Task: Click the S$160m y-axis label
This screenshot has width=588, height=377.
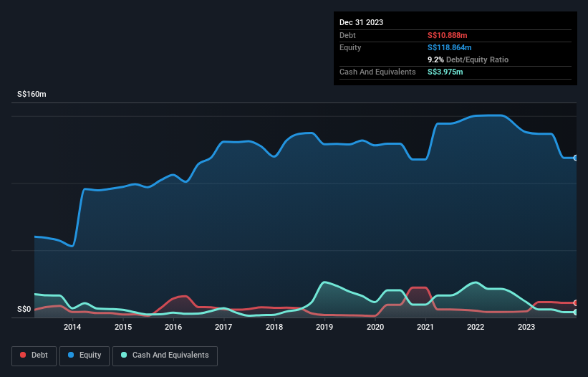Action: pos(32,95)
